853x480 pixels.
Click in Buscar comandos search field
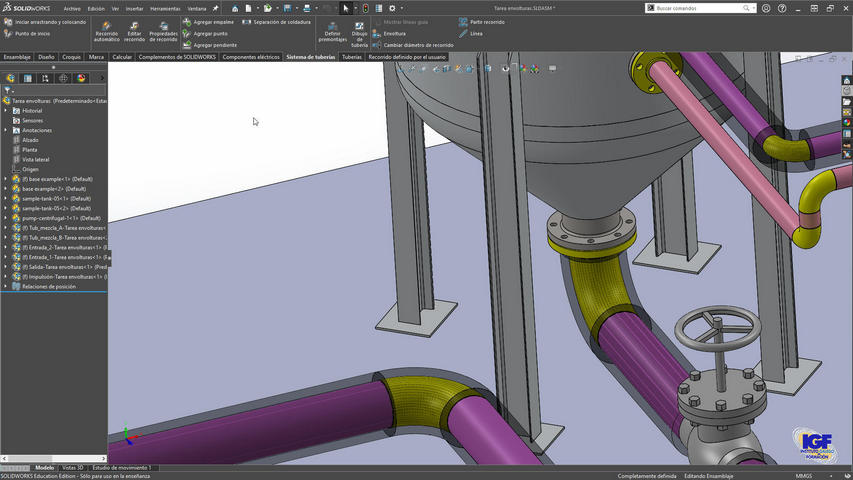coord(700,8)
